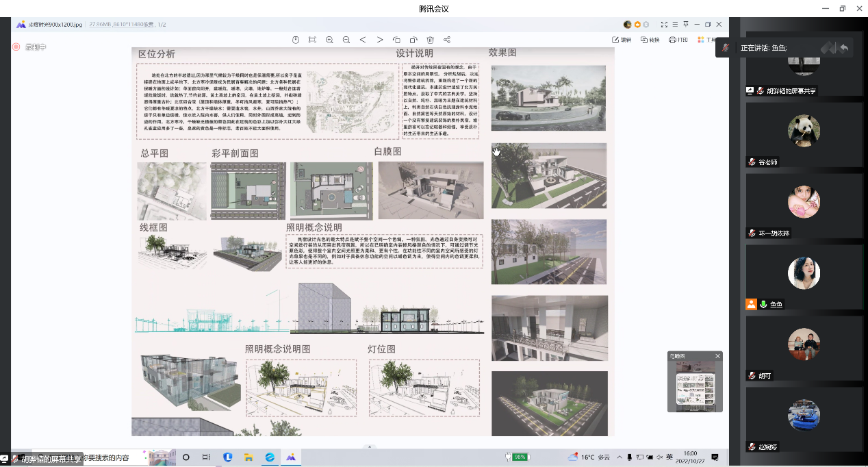Open the viewer hamburger menu

676,25
